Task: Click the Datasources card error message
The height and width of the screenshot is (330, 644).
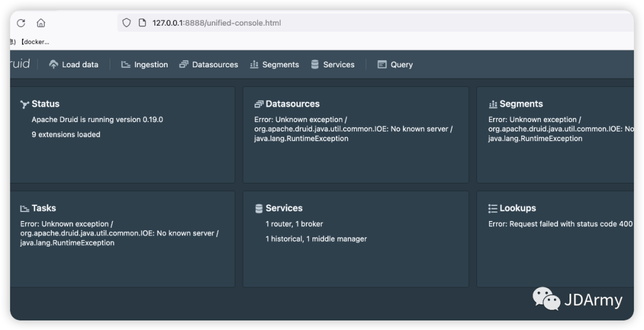Action: pos(353,129)
